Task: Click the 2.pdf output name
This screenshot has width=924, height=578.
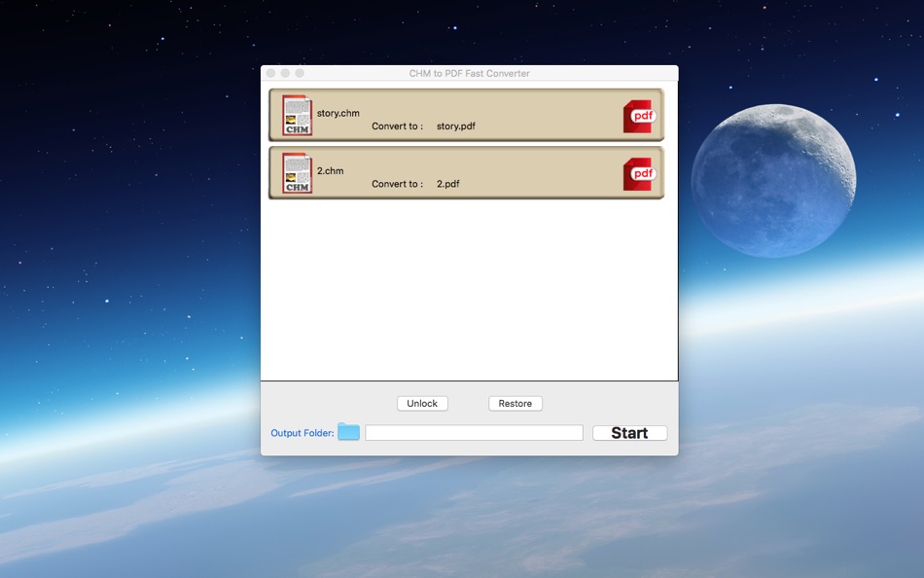Action: [447, 184]
